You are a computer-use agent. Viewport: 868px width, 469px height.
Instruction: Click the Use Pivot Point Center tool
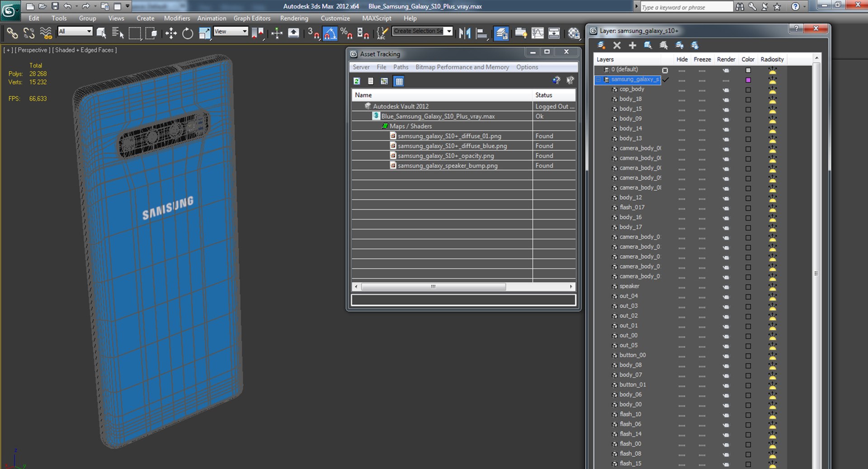point(258,33)
